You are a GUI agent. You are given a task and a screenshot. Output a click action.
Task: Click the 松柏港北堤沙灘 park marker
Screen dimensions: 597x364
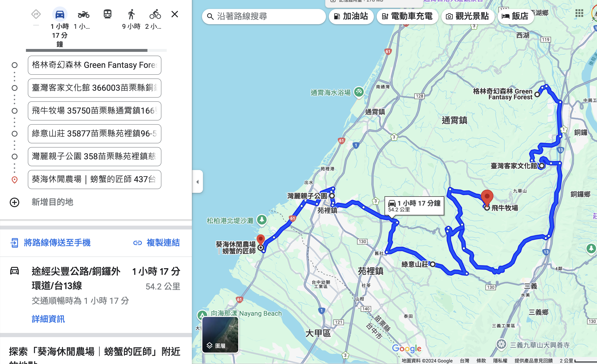point(262,220)
